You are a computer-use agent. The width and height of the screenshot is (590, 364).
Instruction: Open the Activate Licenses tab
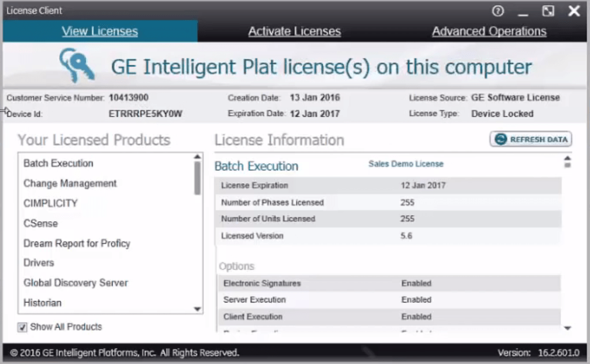coord(294,31)
